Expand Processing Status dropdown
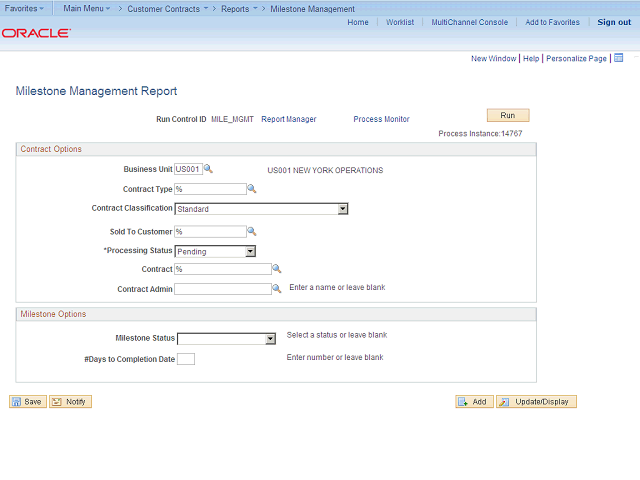The width and height of the screenshot is (640, 480). [251, 251]
